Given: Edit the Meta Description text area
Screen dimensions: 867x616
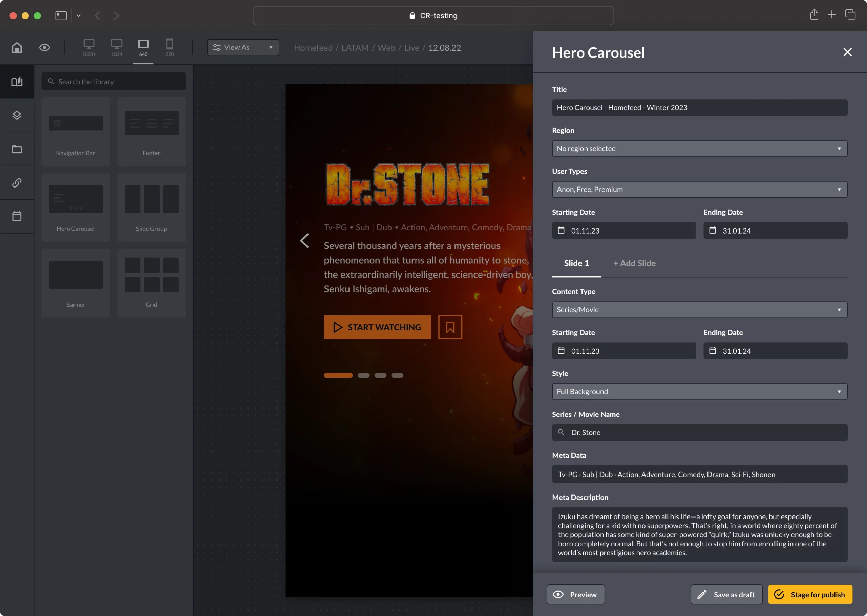Looking at the screenshot, I should 699,534.
